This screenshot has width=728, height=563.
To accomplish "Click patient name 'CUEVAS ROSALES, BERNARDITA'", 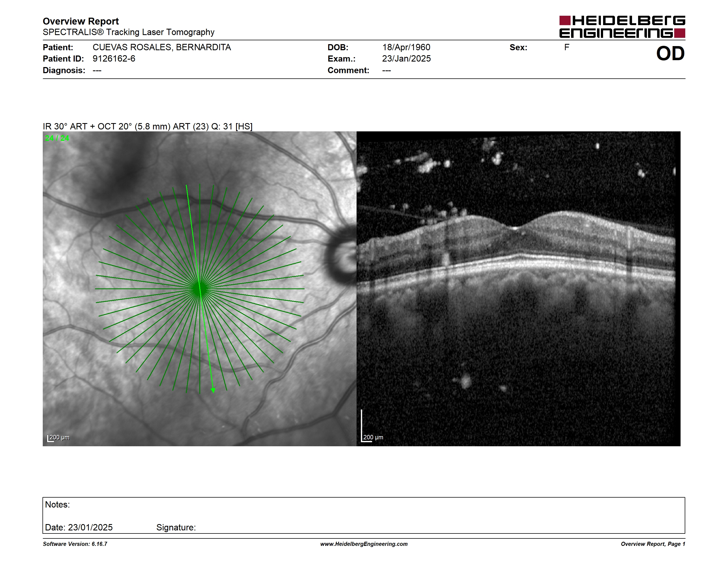I will tap(162, 47).
